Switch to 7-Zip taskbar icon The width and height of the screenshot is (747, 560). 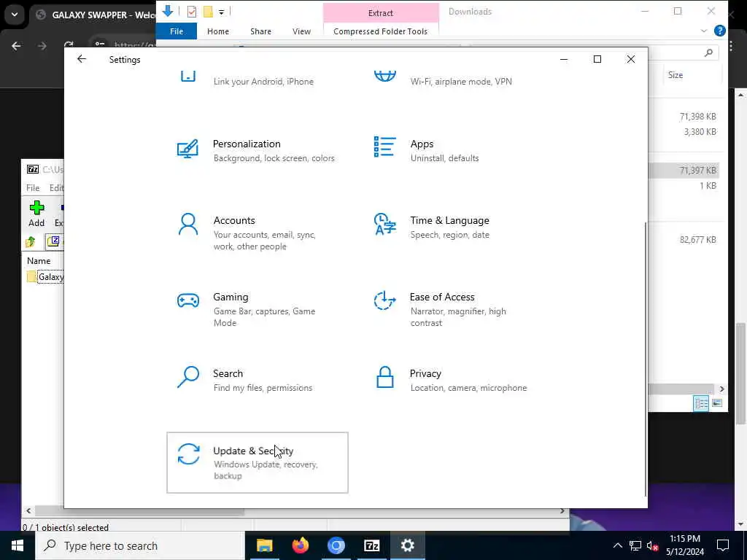click(371, 545)
